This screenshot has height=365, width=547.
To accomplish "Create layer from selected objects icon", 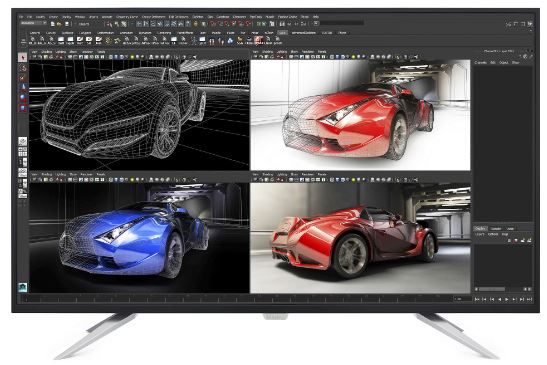I will click(529, 240).
